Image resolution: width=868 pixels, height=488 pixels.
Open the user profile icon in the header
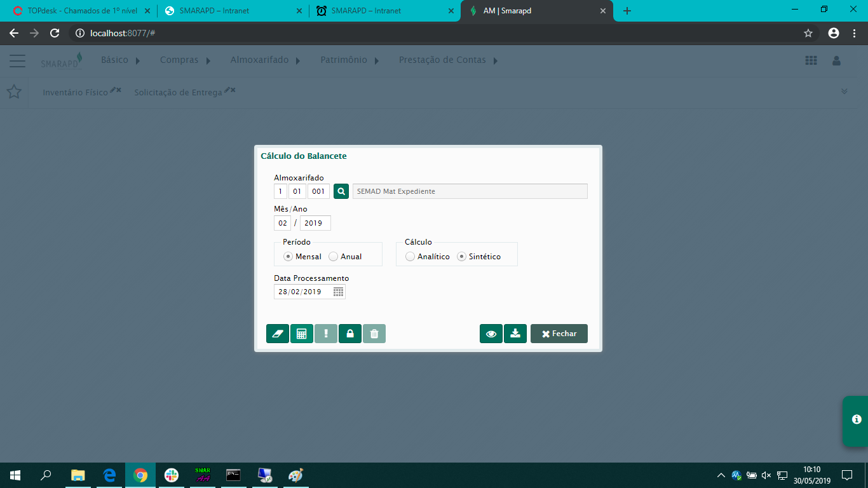pyautogui.click(x=836, y=60)
